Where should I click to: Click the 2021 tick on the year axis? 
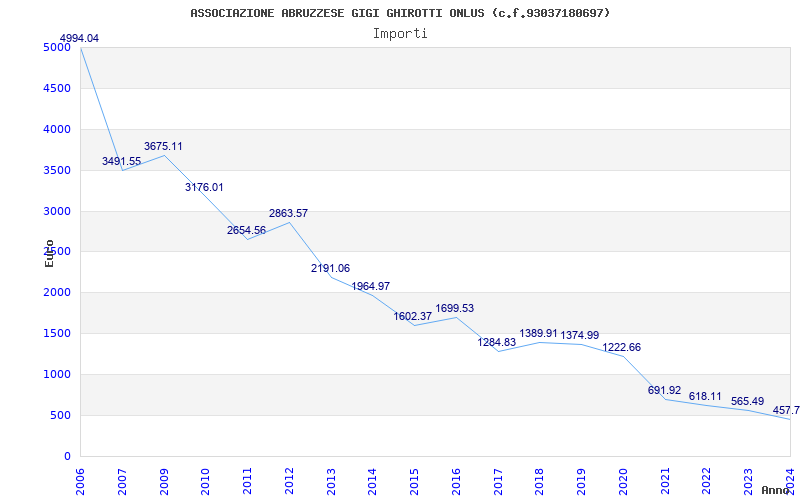click(665, 482)
